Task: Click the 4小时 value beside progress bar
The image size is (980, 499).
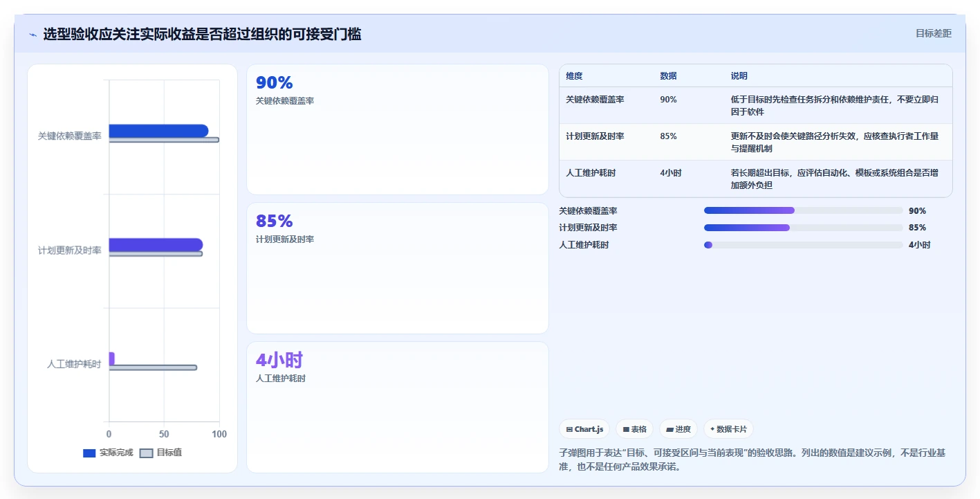Action: [920, 245]
